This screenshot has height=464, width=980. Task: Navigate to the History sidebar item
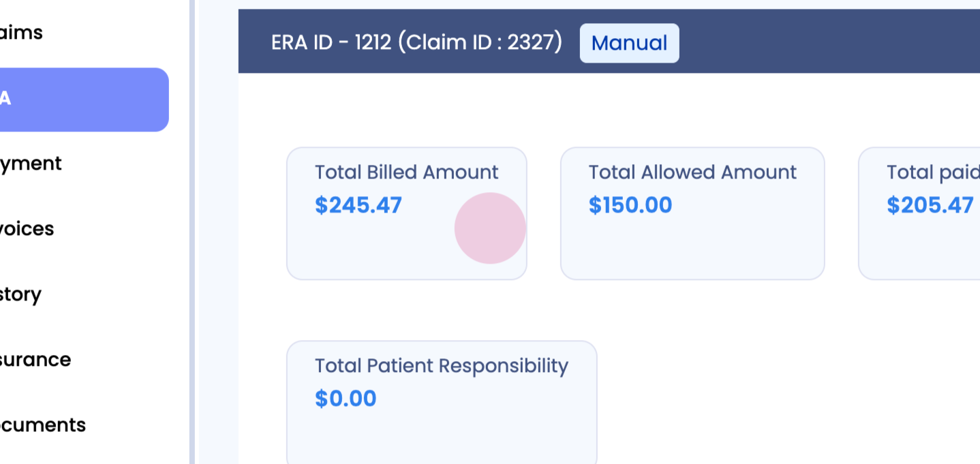20,294
